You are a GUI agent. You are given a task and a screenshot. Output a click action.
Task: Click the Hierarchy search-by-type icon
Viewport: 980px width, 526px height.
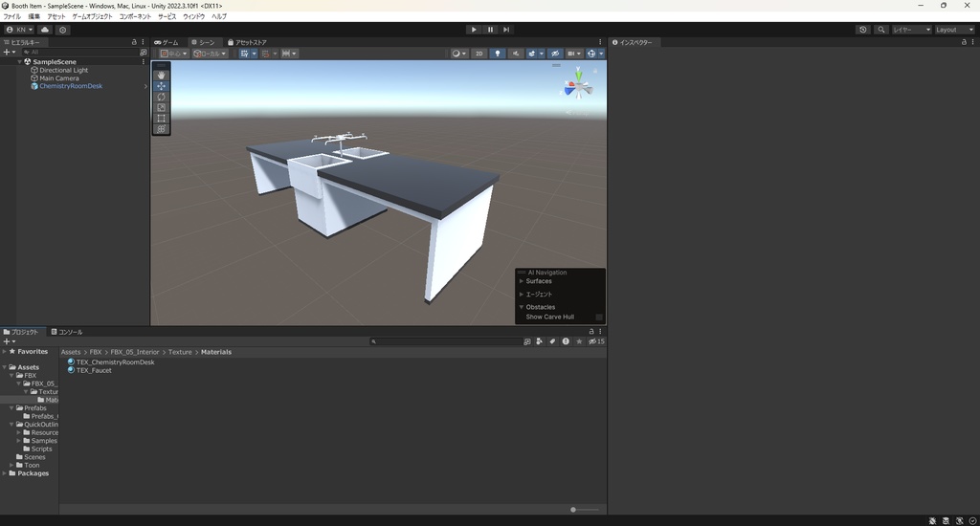144,53
